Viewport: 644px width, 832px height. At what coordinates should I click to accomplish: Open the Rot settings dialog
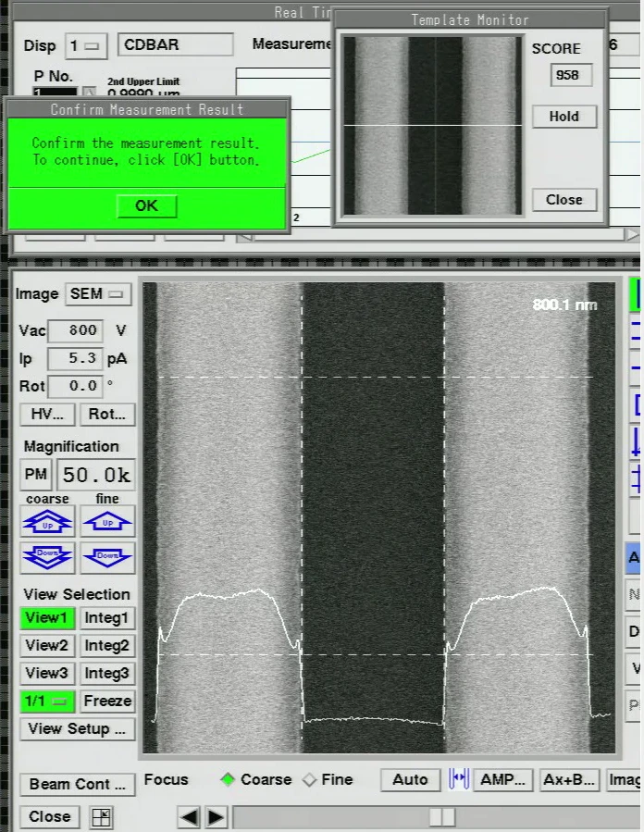point(107,415)
